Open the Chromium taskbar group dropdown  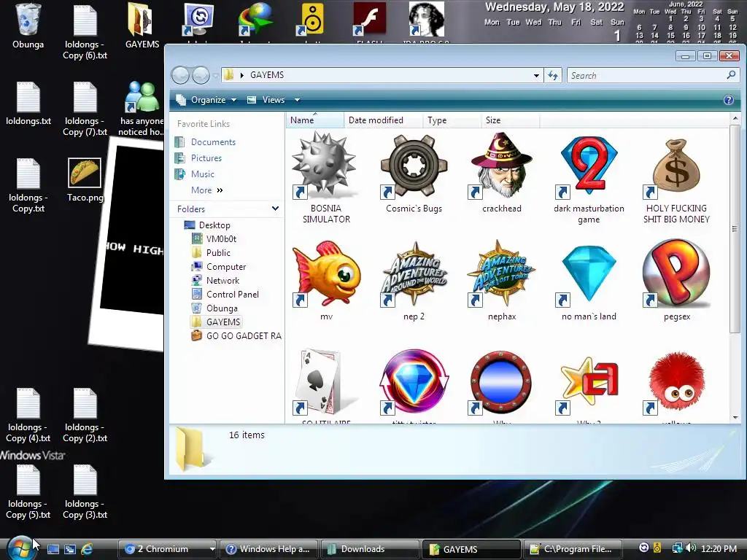coord(212,549)
